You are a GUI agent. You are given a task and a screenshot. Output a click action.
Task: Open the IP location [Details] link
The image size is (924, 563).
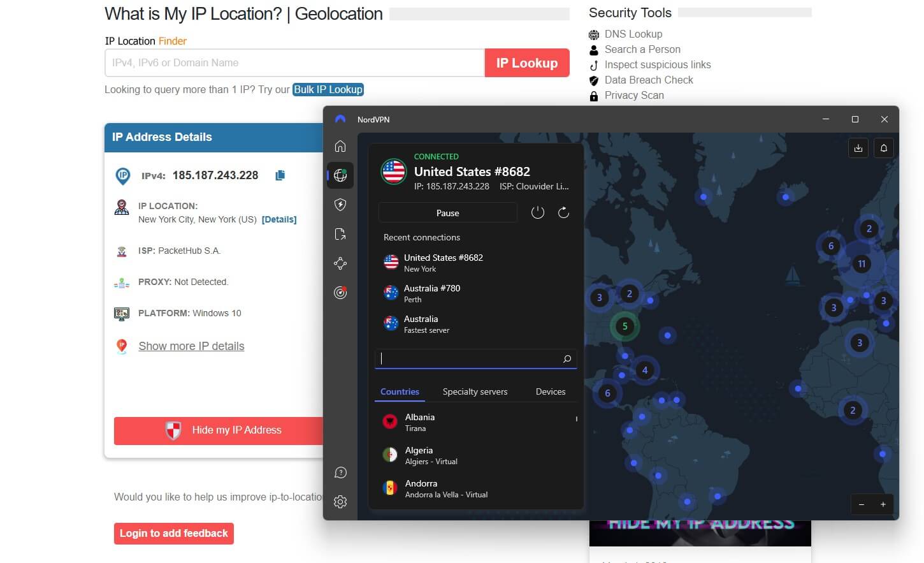coord(279,219)
